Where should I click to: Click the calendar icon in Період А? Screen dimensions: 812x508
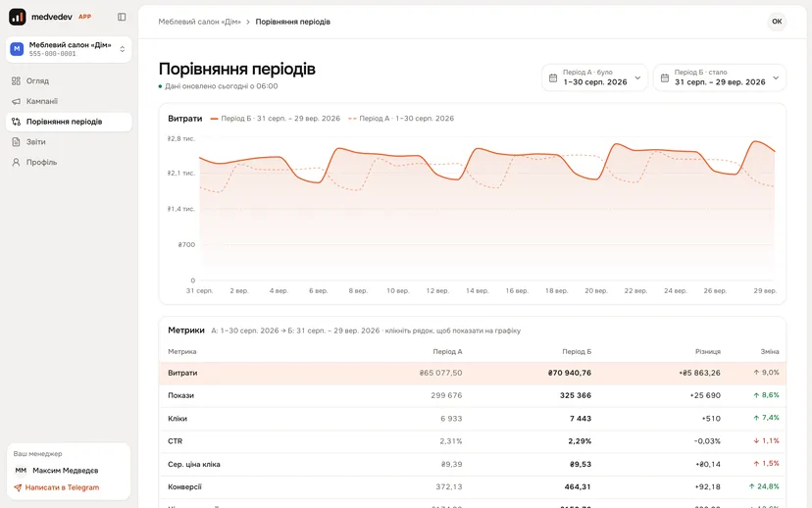[553, 77]
